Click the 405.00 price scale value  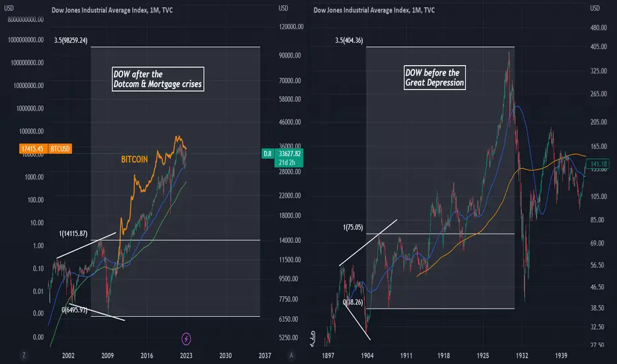coord(599,46)
